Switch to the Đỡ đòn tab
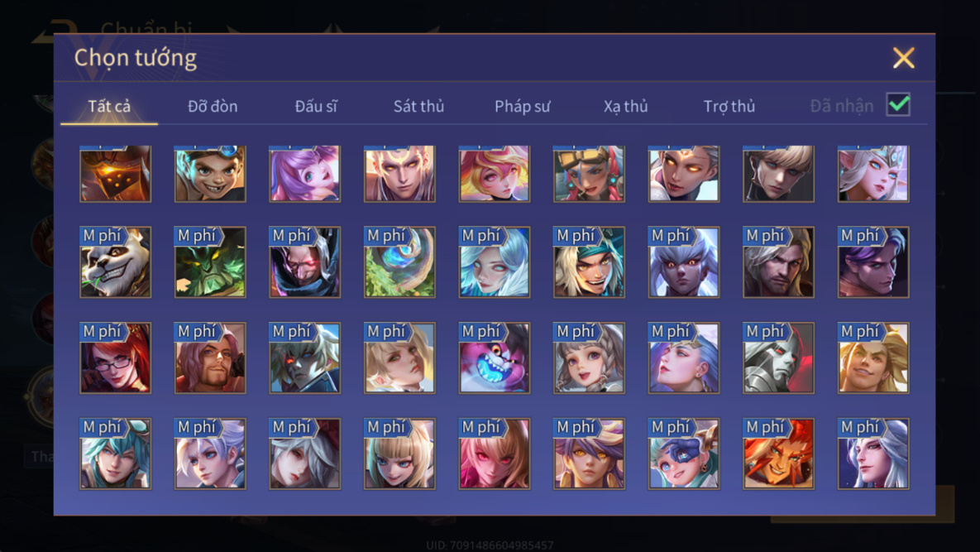980x552 pixels. [x=213, y=106]
